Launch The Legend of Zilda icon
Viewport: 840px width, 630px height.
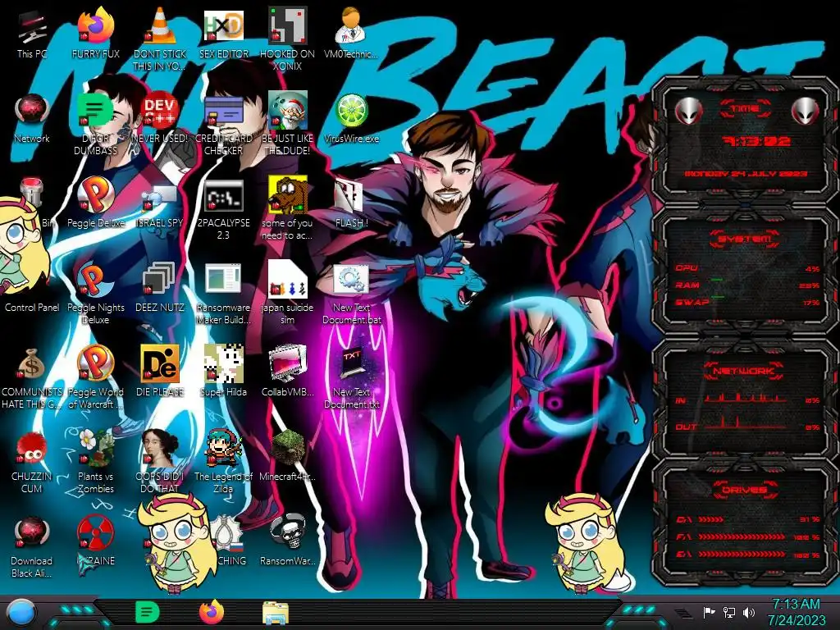[x=223, y=449]
